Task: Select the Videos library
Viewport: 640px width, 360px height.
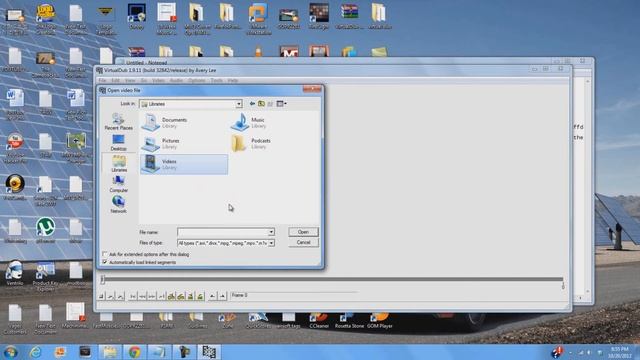Action: pyautogui.click(x=184, y=164)
